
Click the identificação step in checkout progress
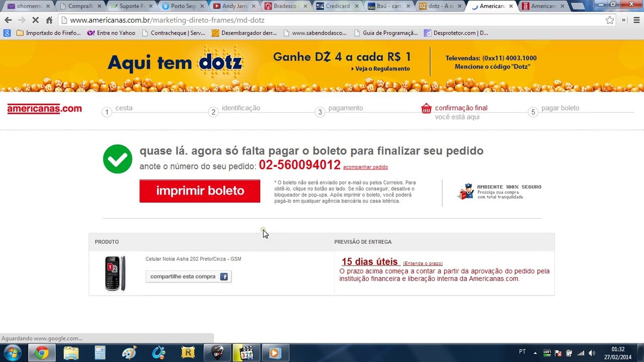pyautogui.click(x=241, y=108)
